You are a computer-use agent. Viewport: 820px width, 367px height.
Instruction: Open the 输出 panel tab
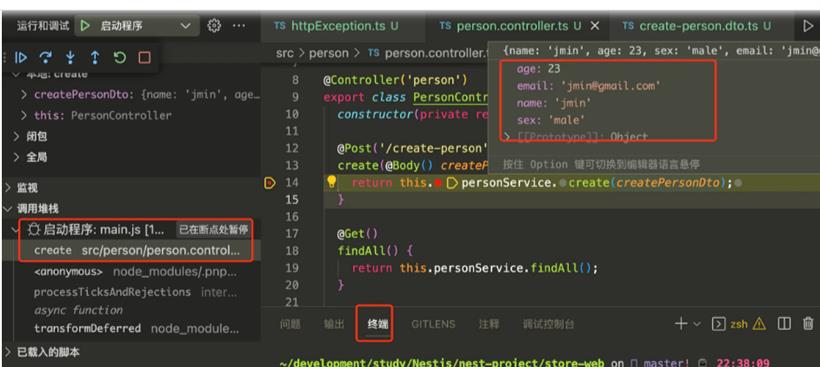pyautogui.click(x=334, y=324)
